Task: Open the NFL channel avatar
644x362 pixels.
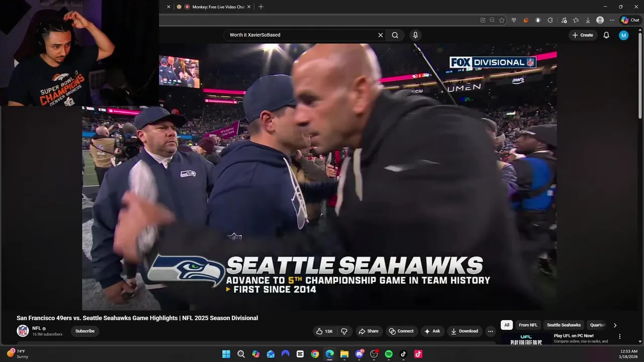Action: (23, 331)
